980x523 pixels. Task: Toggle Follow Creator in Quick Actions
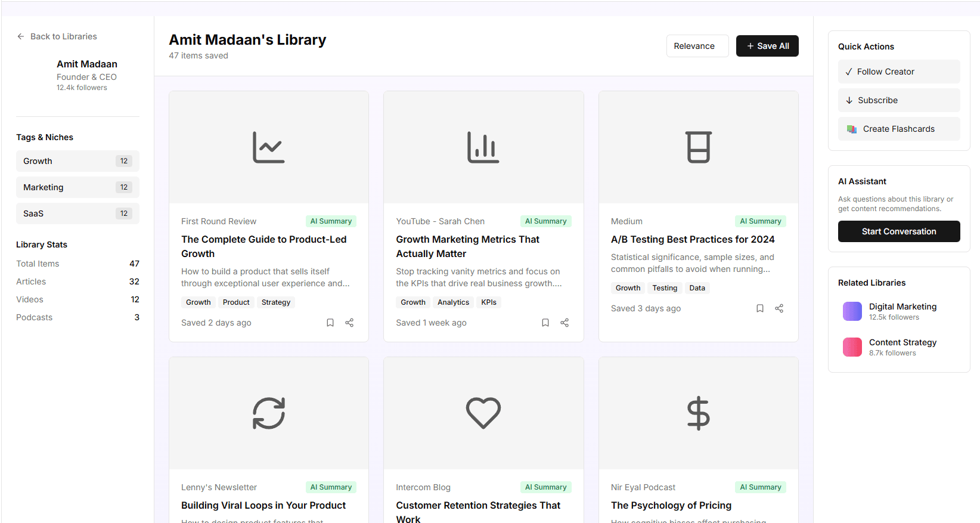898,72
